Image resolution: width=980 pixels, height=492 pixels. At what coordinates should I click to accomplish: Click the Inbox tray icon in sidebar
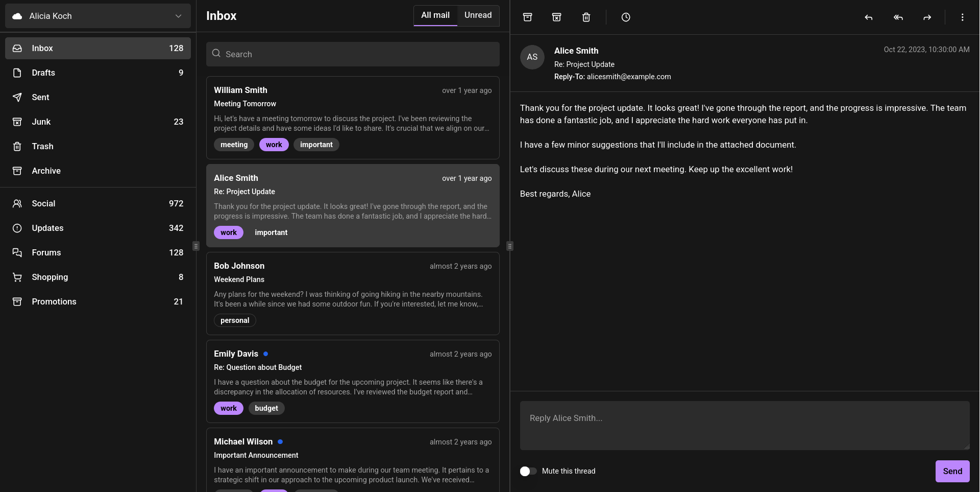pyautogui.click(x=17, y=48)
